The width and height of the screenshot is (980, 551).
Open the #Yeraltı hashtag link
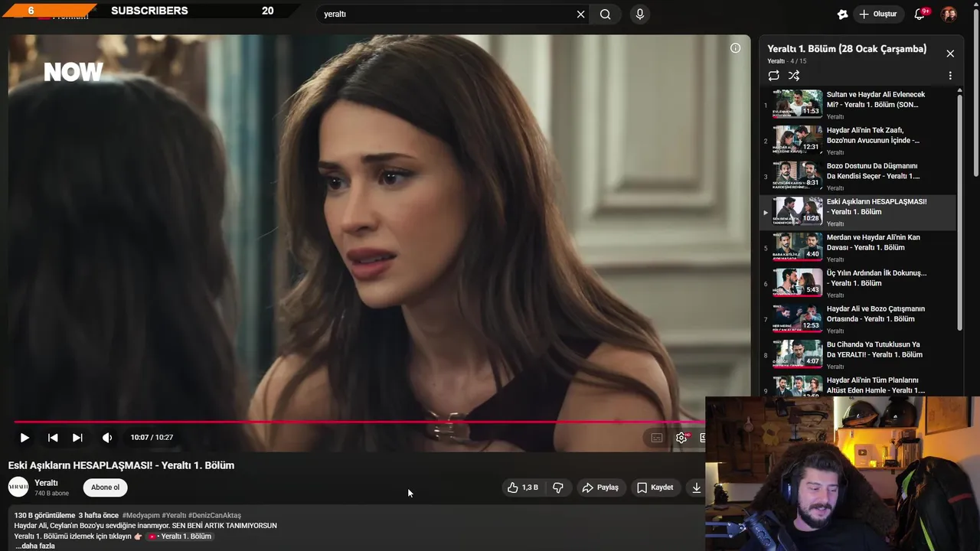[174, 515]
